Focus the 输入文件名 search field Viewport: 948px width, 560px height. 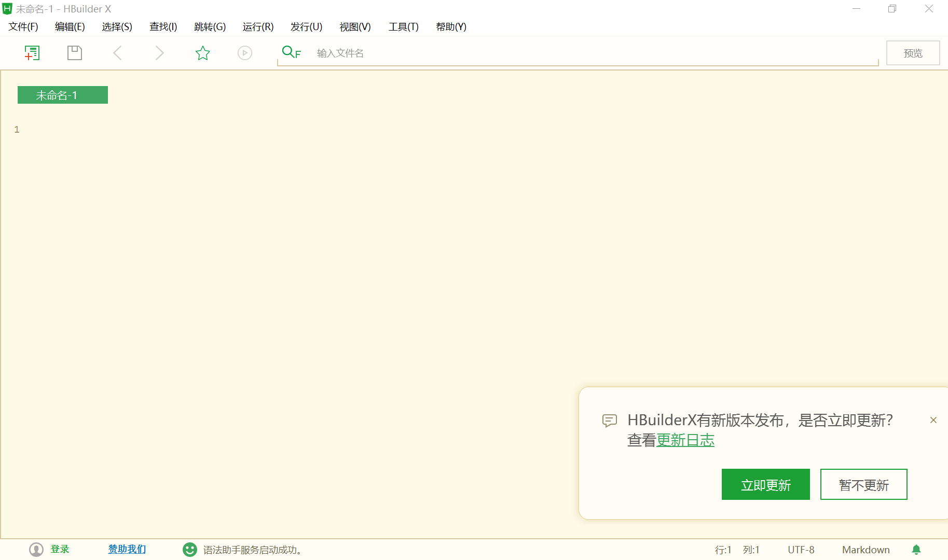tap(578, 53)
